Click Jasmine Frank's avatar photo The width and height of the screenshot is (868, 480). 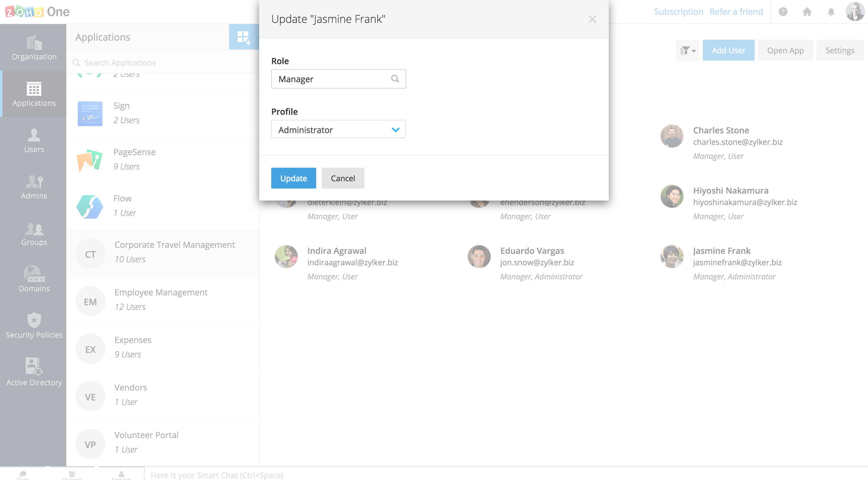tap(672, 257)
